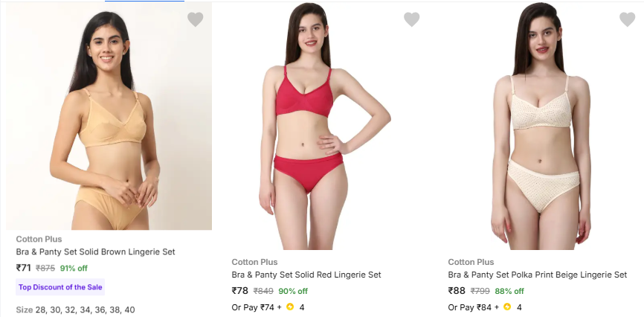644x317 pixels.
Task: Click Cotton Plus brand above Beige set
Action: pos(471,262)
